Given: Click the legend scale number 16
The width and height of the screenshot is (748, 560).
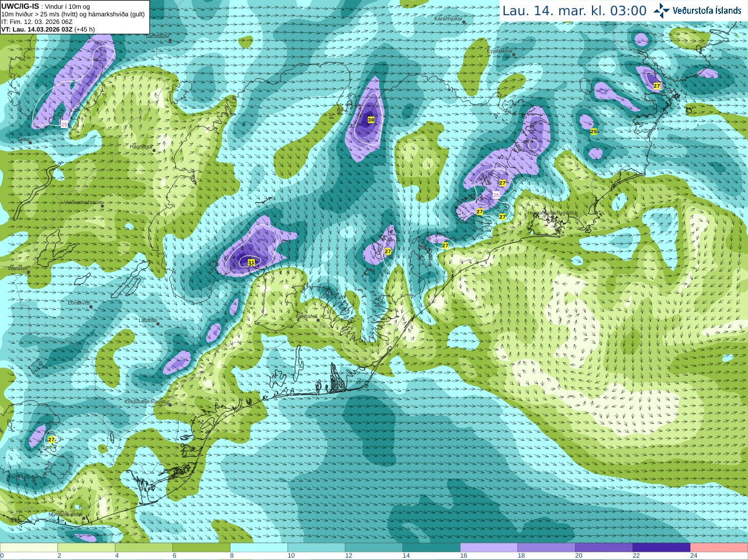Looking at the screenshot, I should pyautogui.click(x=463, y=556).
